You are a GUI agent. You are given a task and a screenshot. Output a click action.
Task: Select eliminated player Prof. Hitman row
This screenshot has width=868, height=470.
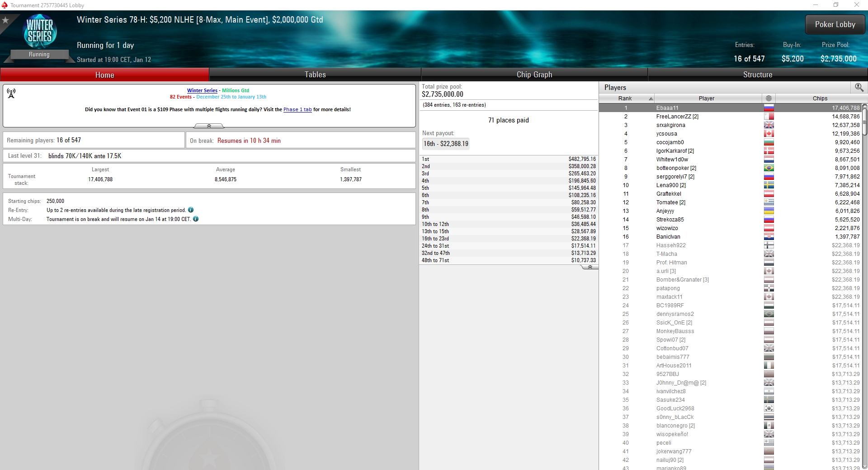point(731,263)
